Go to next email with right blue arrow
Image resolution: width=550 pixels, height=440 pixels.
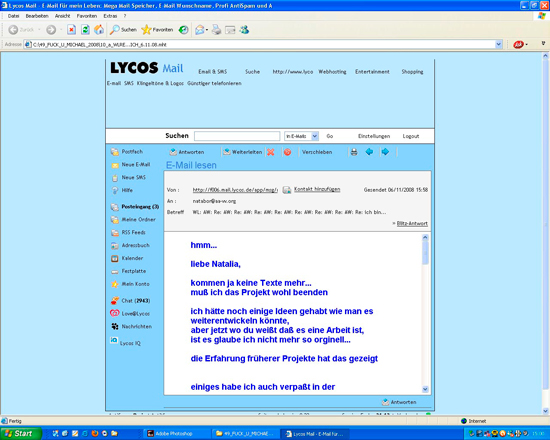pos(385,152)
